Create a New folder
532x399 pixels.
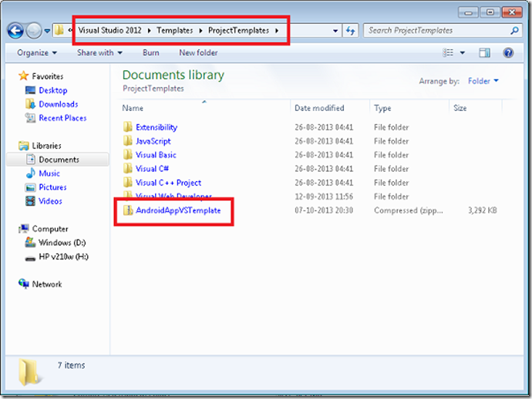click(x=198, y=53)
